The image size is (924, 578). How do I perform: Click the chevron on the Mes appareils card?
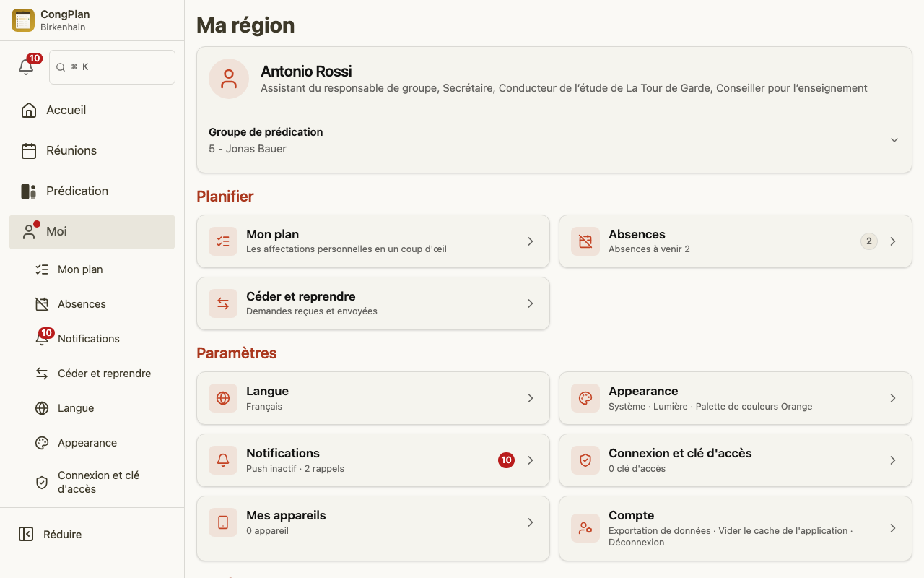(x=531, y=522)
